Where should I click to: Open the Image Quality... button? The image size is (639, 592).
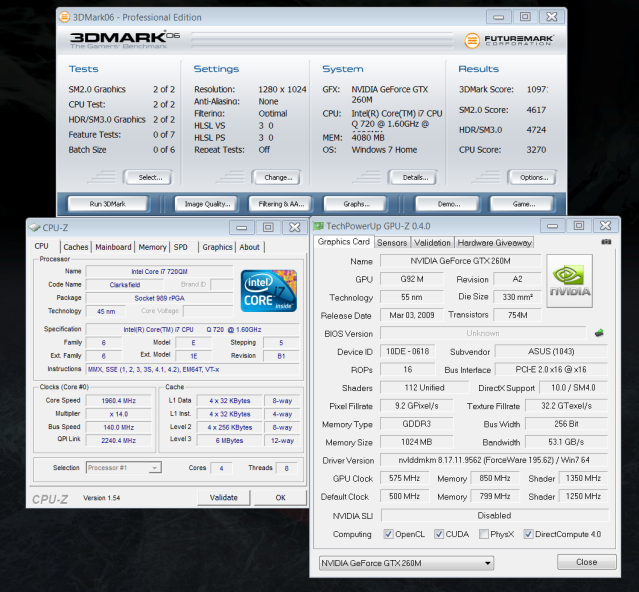point(207,204)
